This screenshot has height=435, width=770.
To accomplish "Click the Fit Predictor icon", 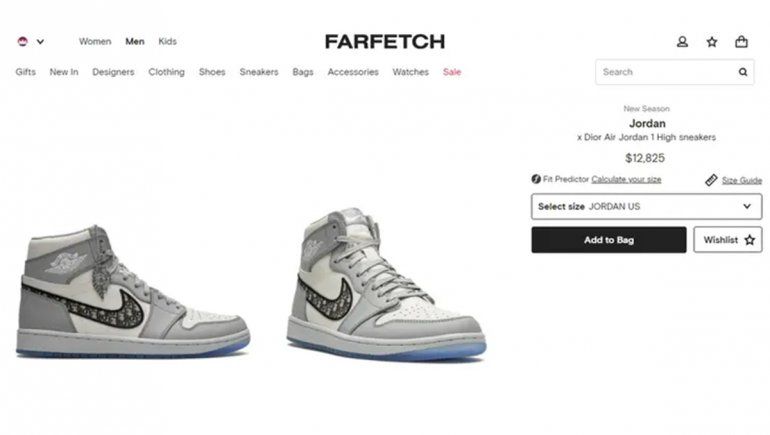I will [x=536, y=179].
